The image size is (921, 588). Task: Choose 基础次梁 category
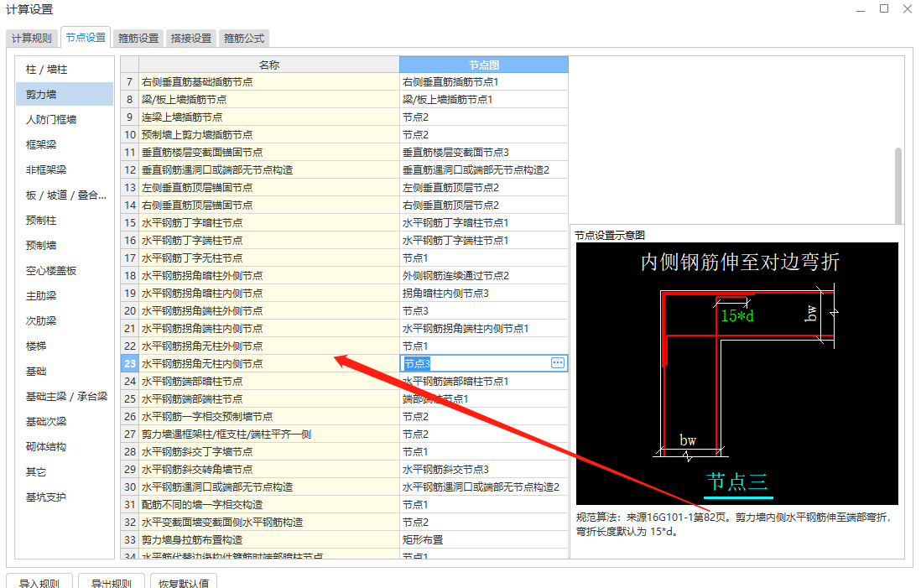[x=65, y=422]
